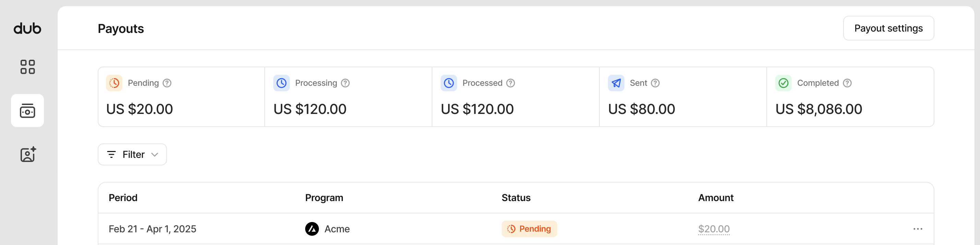Click the Completed green checkmark icon
Screen dimensions: 980x245
coord(783,83)
